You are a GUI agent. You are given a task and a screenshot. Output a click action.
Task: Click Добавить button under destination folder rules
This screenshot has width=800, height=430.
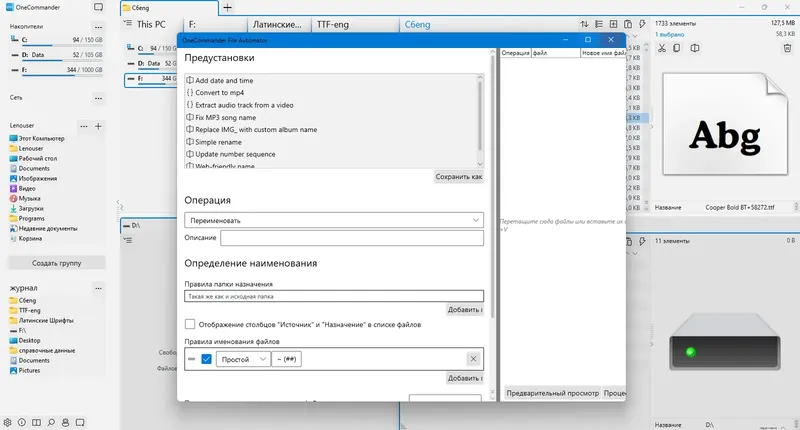(x=465, y=310)
